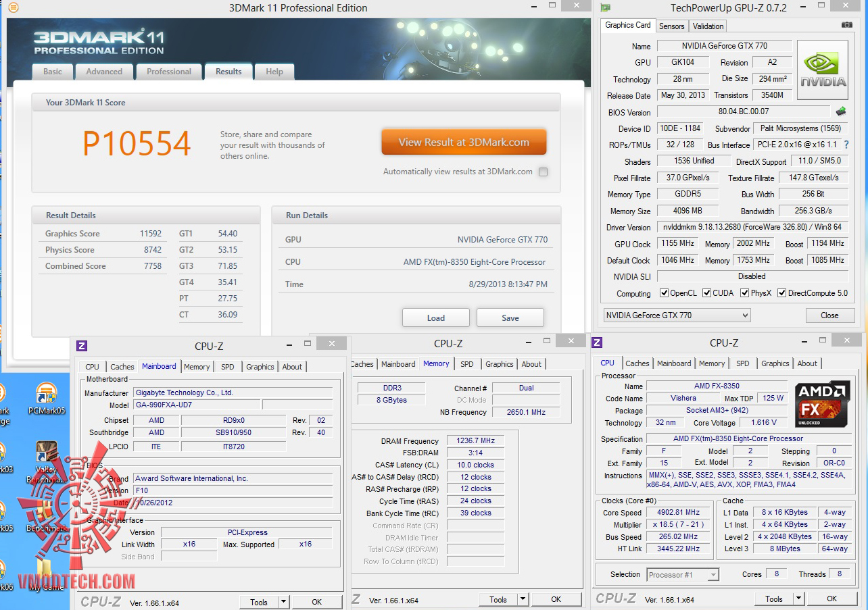Click View Result at 3DMark.com
Screen dimensions: 868x610
(464, 143)
